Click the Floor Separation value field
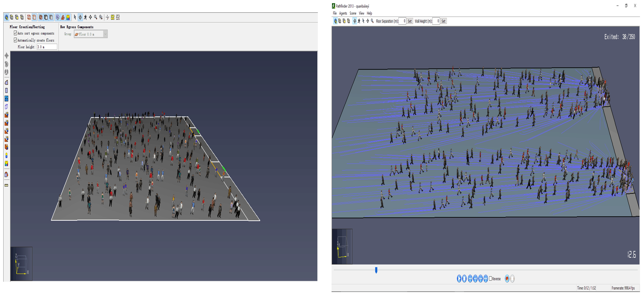 [x=402, y=21]
